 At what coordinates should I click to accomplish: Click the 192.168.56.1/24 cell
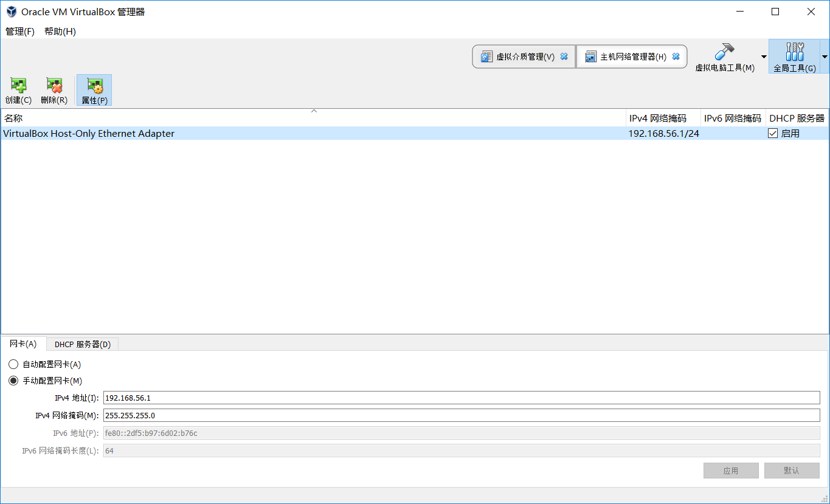pyautogui.click(x=663, y=133)
